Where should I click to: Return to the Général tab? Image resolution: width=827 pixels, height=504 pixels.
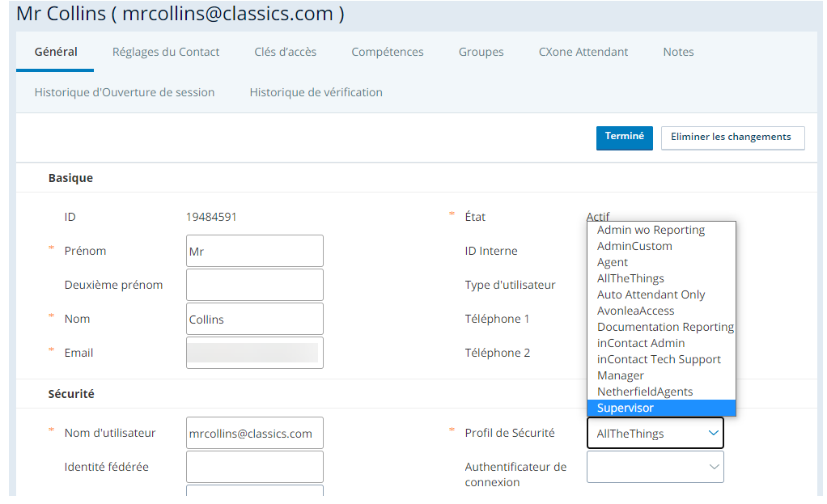click(54, 51)
